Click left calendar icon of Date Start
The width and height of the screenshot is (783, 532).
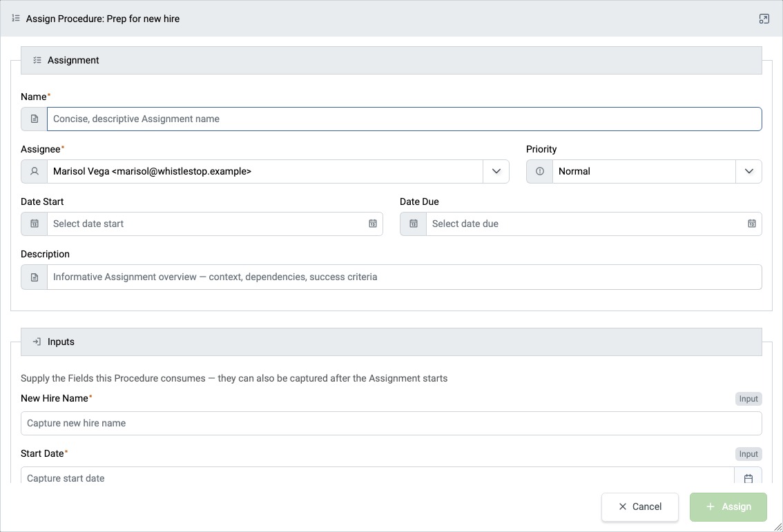tap(34, 224)
